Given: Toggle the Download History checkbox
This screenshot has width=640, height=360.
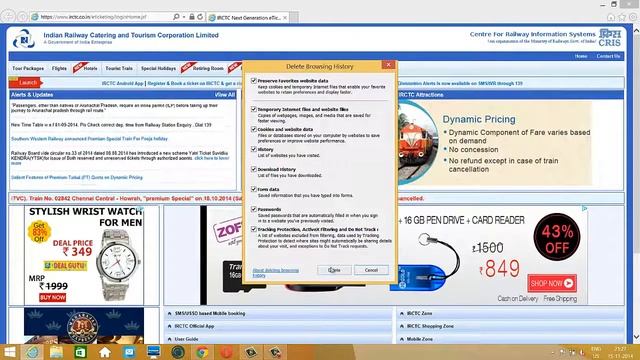Looking at the screenshot, I should click(x=254, y=169).
